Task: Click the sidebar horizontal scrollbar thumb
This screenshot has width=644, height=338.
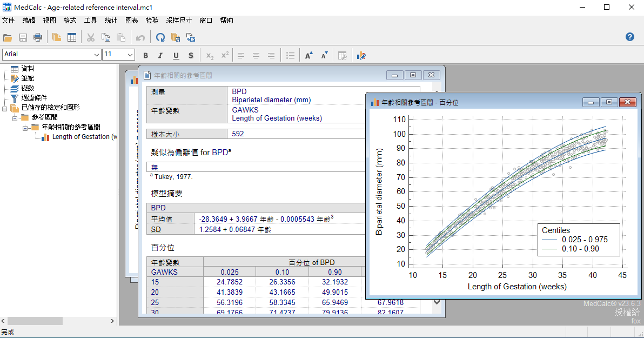Action: tap(35, 321)
